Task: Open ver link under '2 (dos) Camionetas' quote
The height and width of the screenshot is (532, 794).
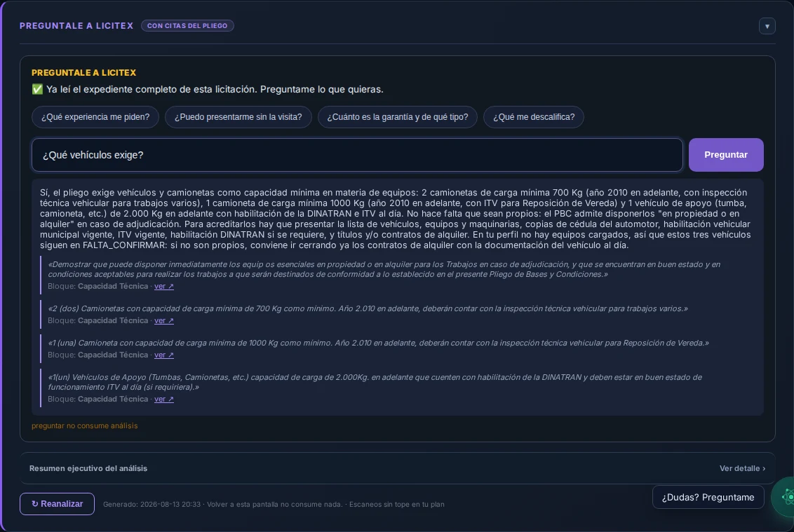Action: pos(164,320)
